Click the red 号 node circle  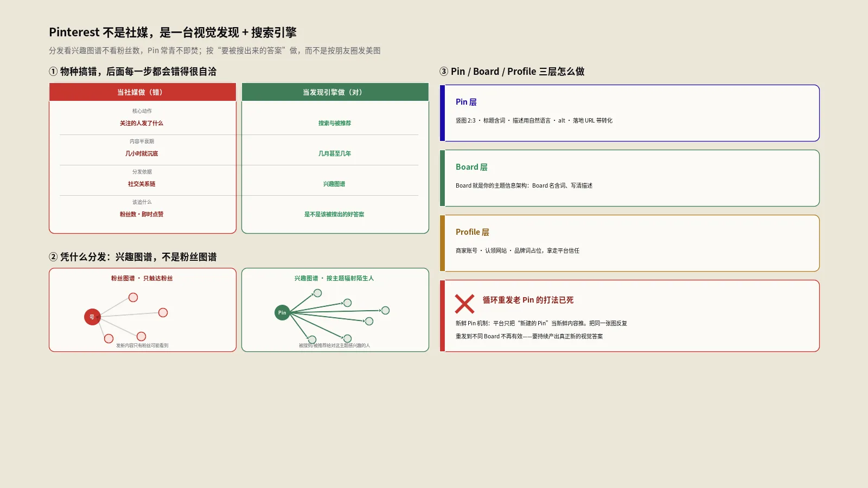92,317
